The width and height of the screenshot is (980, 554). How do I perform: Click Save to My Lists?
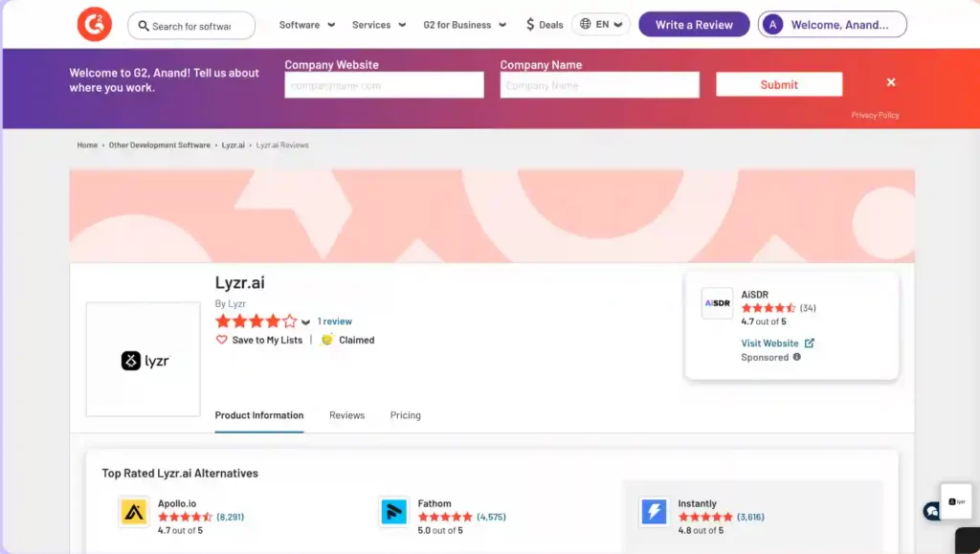[267, 340]
